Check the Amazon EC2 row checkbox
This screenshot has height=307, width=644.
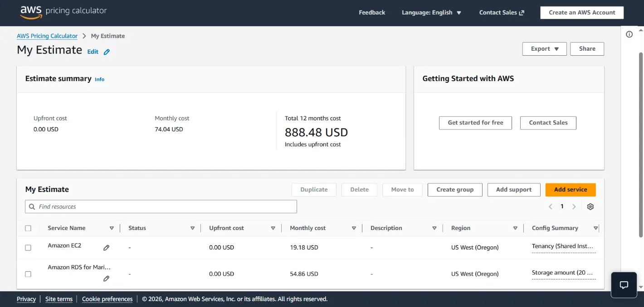pos(28,248)
